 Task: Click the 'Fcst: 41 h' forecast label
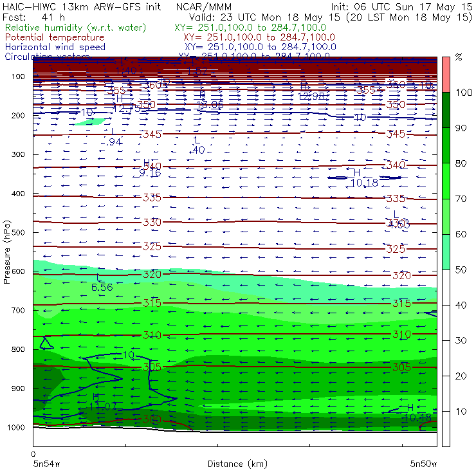pos(33,17)
